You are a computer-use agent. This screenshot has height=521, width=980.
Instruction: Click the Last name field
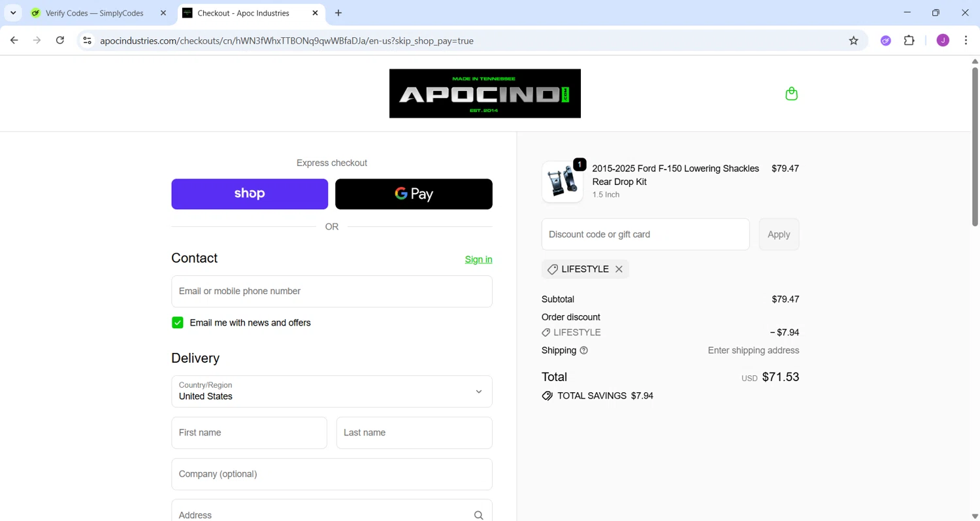click(414, 433)
